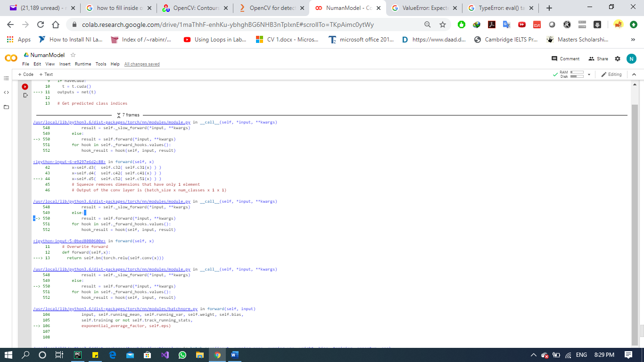This screenshot has width=644, height=362.
Task: Click the Colab logo
Action: [x=11, y=58]
